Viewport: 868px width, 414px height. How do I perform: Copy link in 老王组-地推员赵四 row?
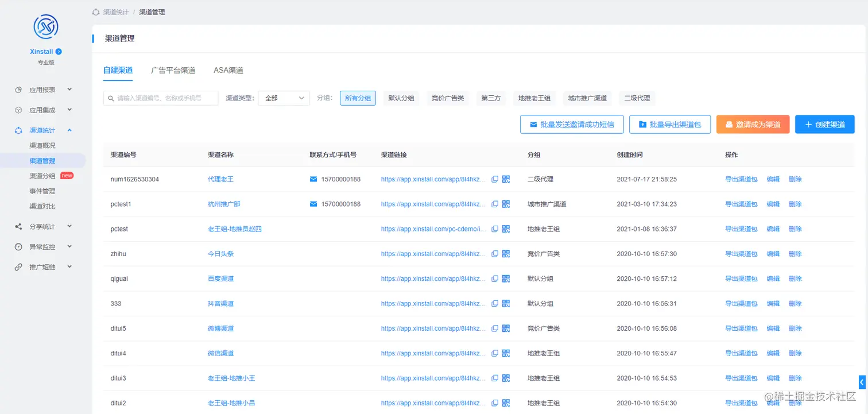pos(495,229)
